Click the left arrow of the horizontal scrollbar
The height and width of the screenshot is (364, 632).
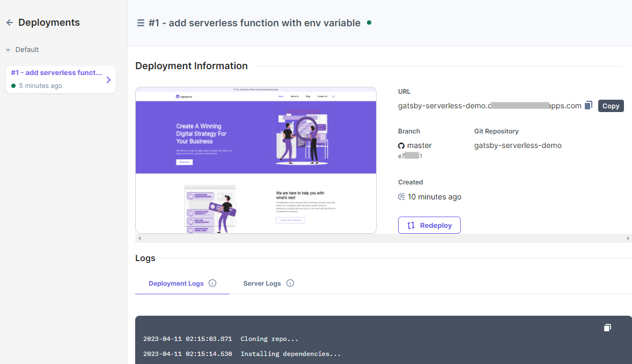139,237
